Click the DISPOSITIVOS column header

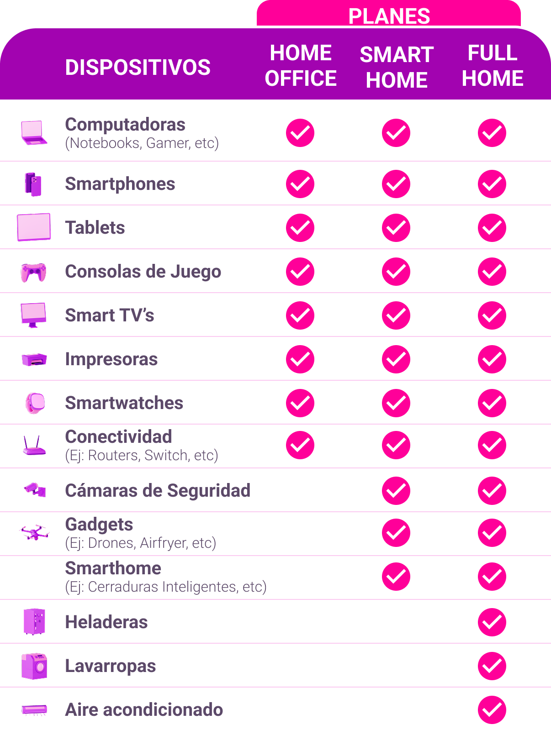tap(138, 68)
